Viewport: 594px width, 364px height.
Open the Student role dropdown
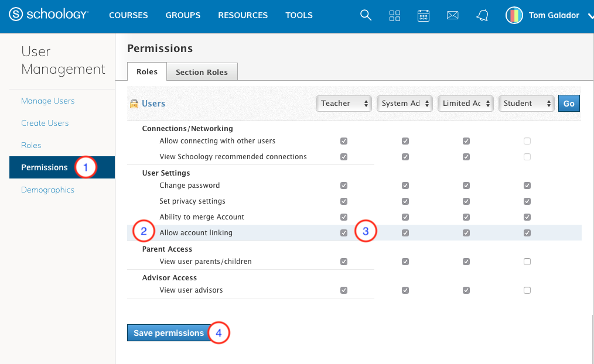(x=526, y=103)
